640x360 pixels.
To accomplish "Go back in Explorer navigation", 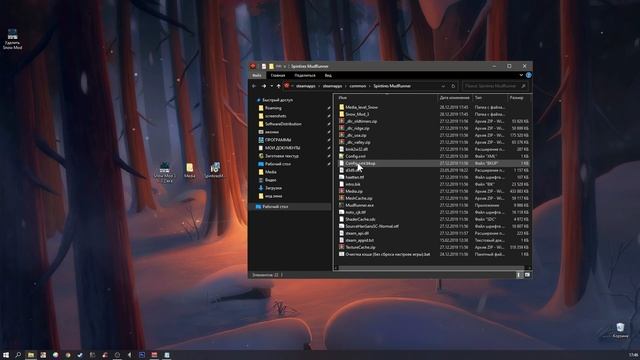I will [254, 86].
